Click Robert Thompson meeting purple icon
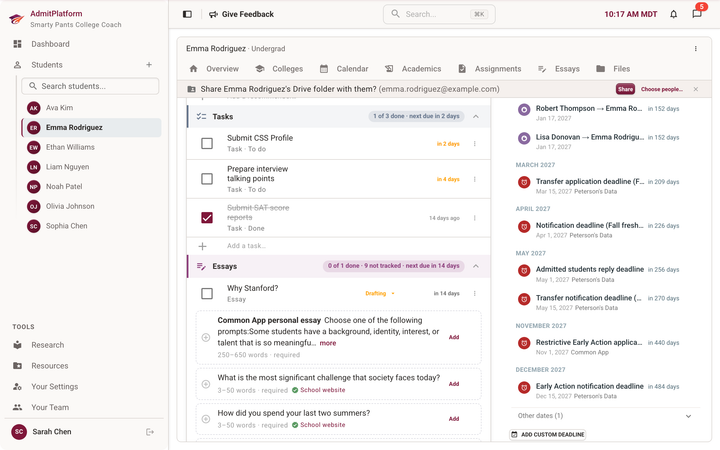The image size is (720, 450). [524, 109]
